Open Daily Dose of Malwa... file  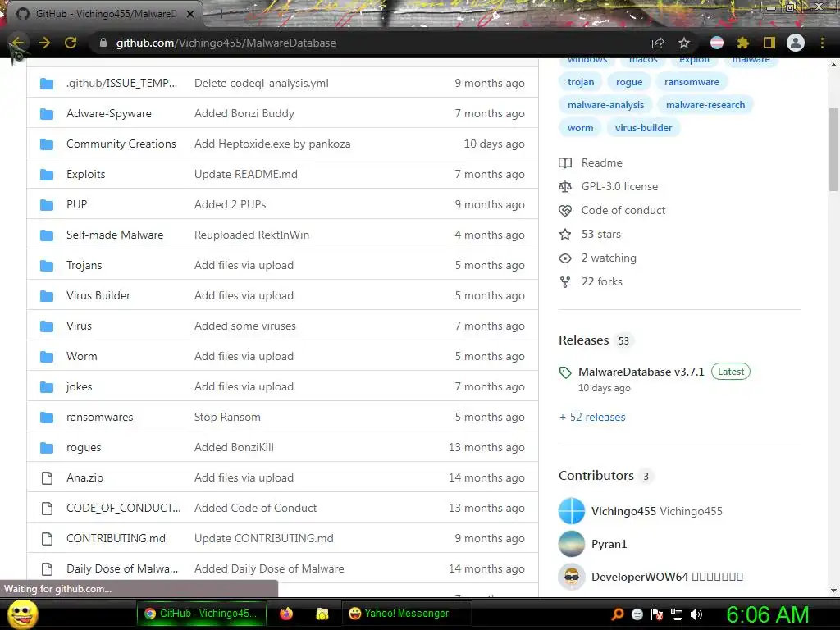click(x=122, y=568)
